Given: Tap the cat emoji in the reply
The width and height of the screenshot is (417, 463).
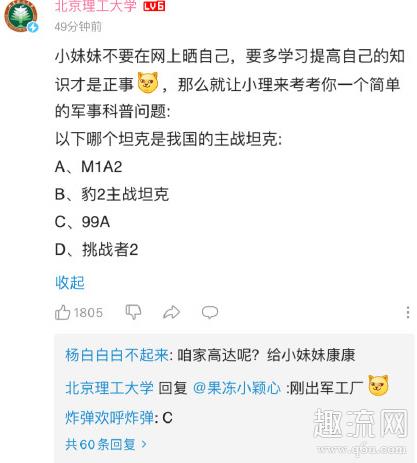Looking at the screenshot, I should coord(378,385).
